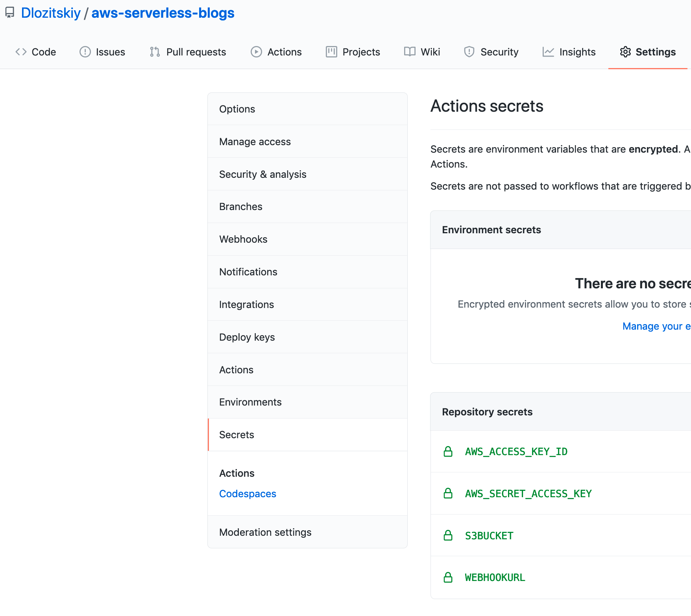
Task: Open Codespaces secrets link
Action: pyautogui.click(x=248, y=494)
